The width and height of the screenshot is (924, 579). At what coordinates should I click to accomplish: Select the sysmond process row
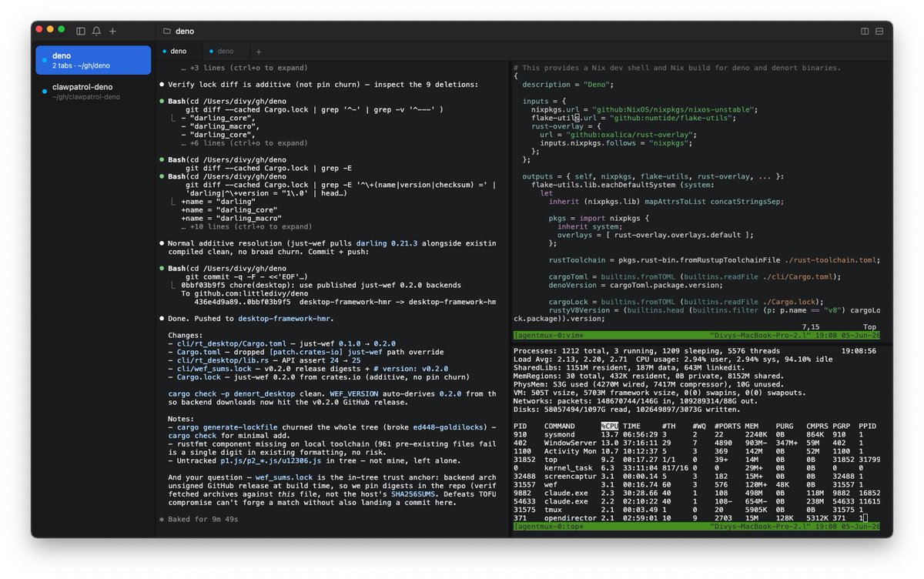pos(698,434)
